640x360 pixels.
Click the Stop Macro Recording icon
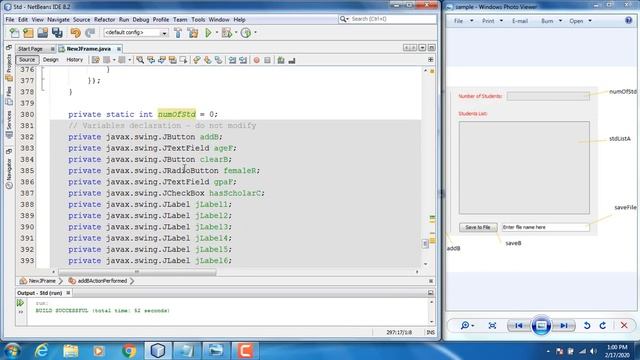[x=267, y=60]
